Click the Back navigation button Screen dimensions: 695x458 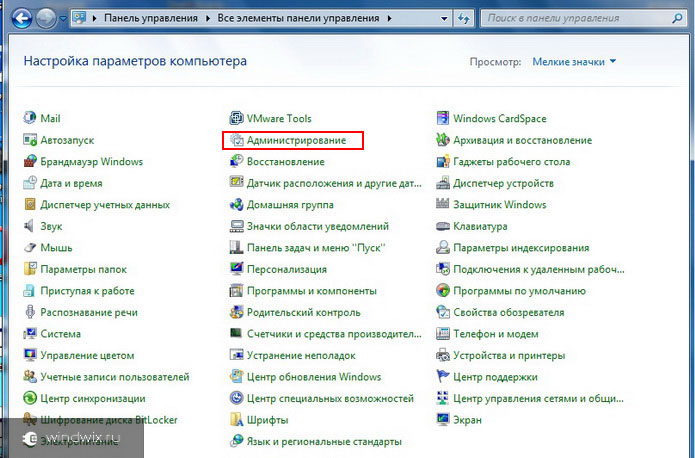pos(21,18)
